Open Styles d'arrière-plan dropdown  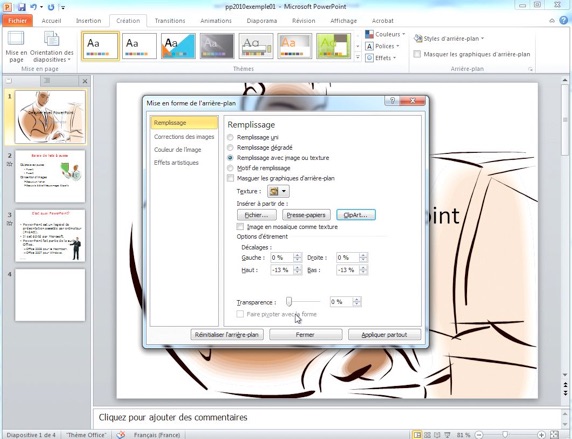tap(449, 38)
